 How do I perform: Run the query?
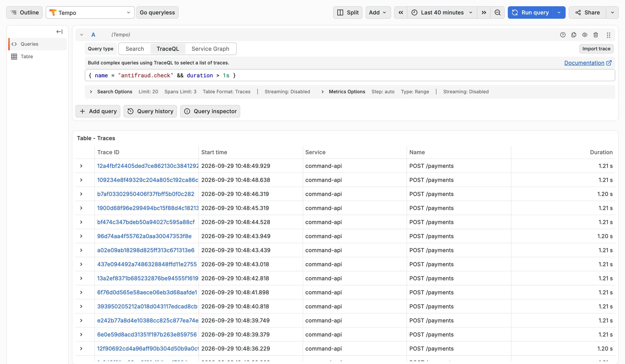(530, 12)
